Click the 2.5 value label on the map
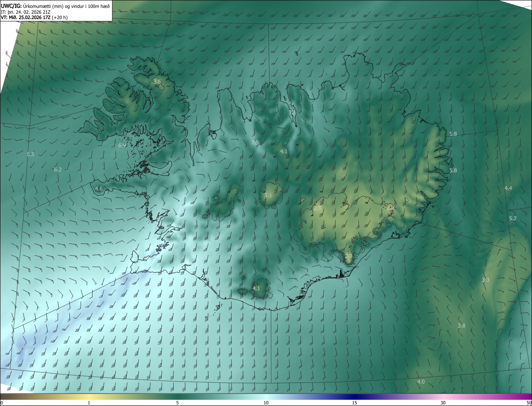The width and height of the screenshot is (532, 406). coord(318,208)
